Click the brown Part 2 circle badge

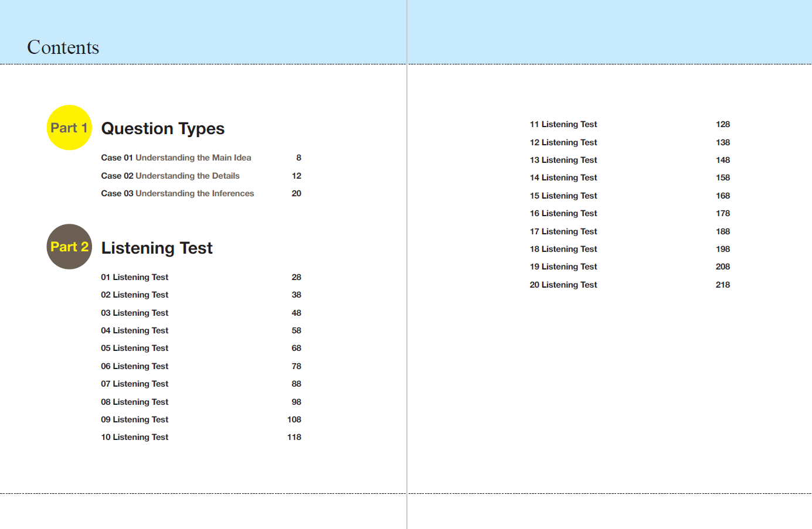click(x=69, y=247)
